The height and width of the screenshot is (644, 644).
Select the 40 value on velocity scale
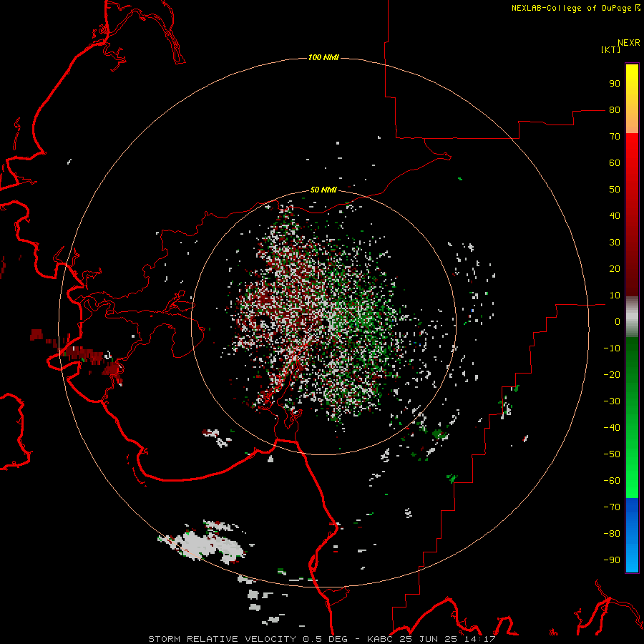pyautogui.click(x=615, y=216)
